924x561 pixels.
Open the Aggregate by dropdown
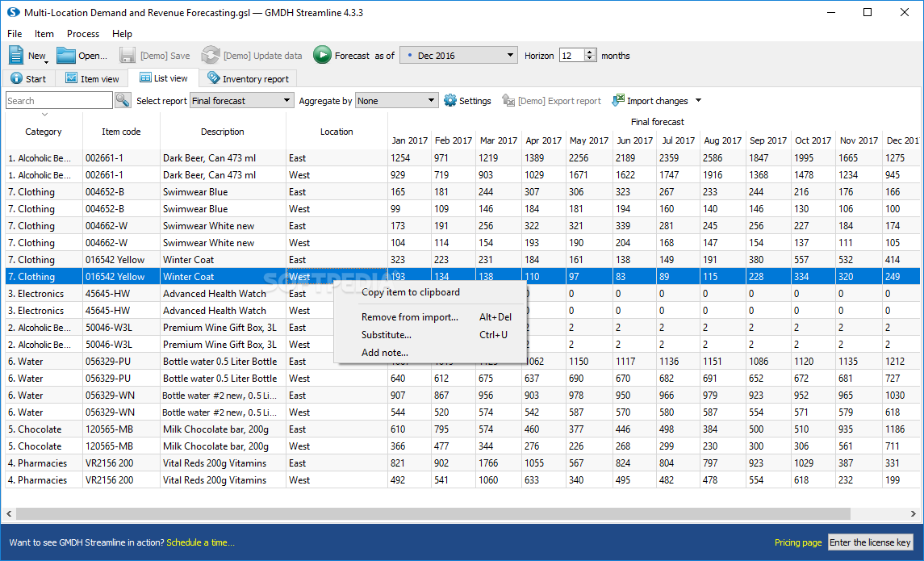pyautogui.click(x=396, y=101)
